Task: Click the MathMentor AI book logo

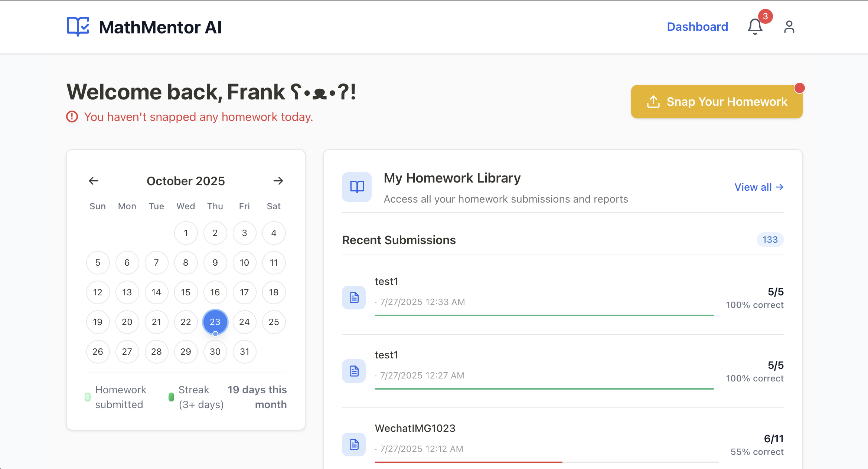Action: [77, 26]
